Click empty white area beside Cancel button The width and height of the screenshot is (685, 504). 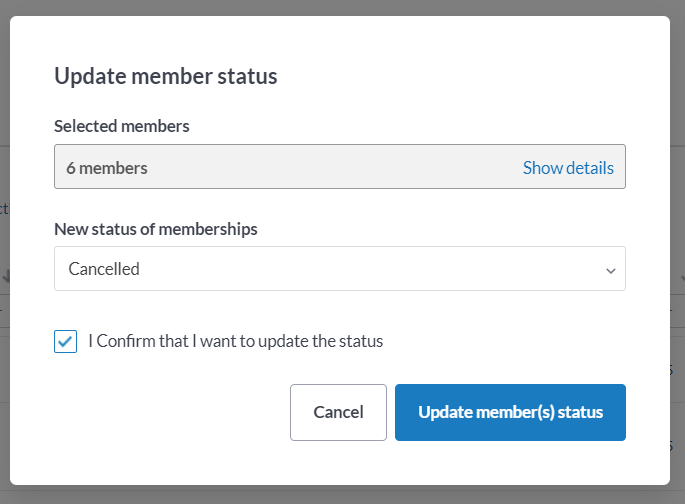click(x=172, y=412)
